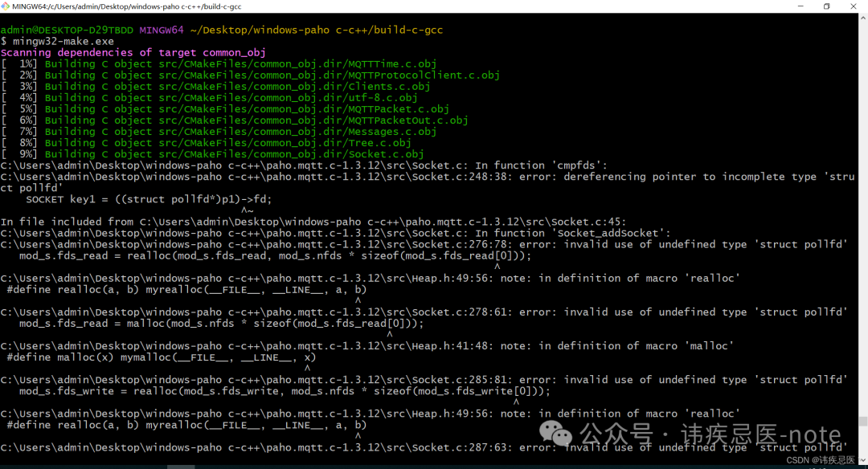Click the 'In file included from' line
This screenshot has height=469, width=868.
pyautogui.click(x=313, y=222)
